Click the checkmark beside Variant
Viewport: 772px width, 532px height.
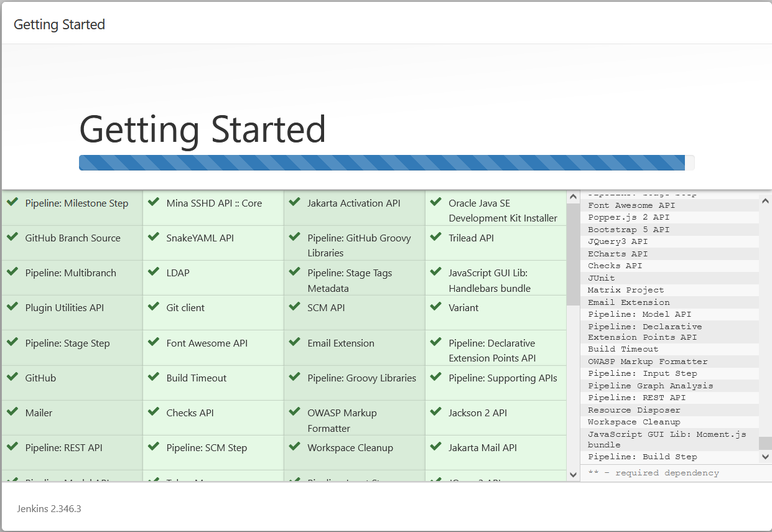(436, 306)
